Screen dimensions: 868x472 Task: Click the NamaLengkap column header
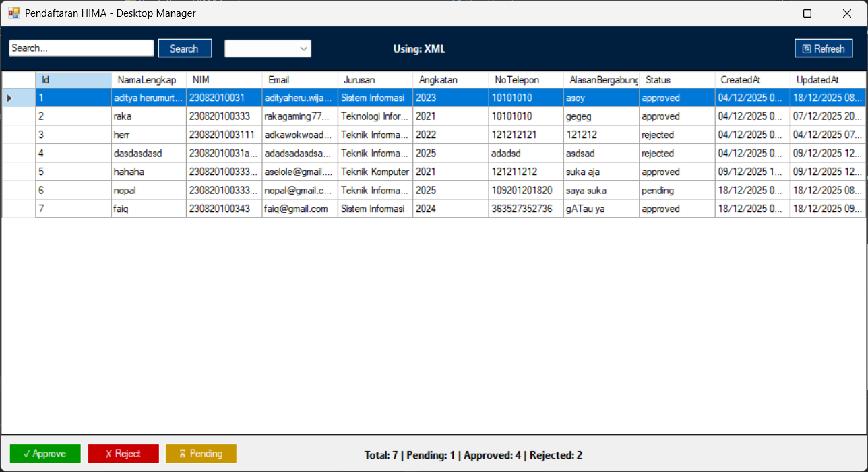pos(148,79)
